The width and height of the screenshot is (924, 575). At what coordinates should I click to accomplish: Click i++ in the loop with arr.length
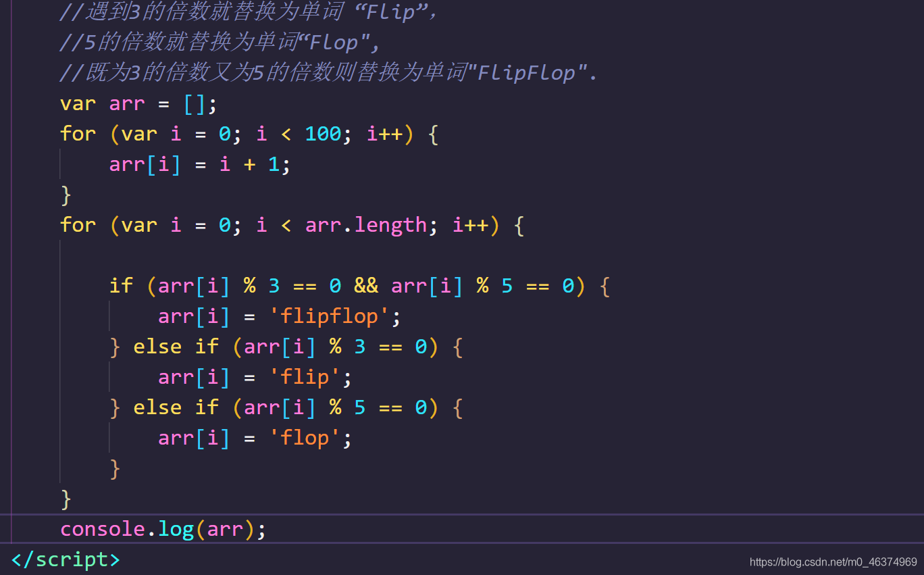tap(470, 224)
